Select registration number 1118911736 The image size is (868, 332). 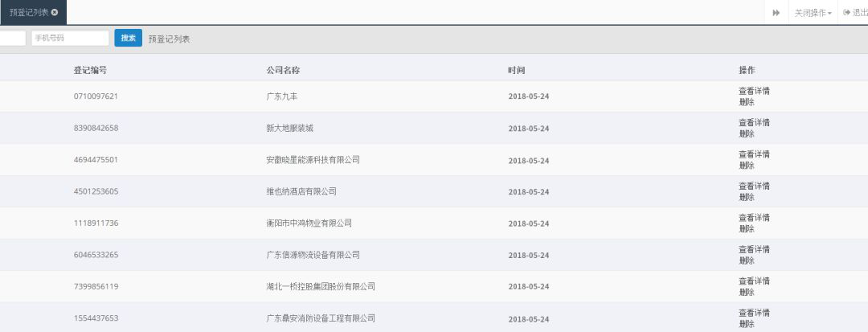click(x=96, y=223)
